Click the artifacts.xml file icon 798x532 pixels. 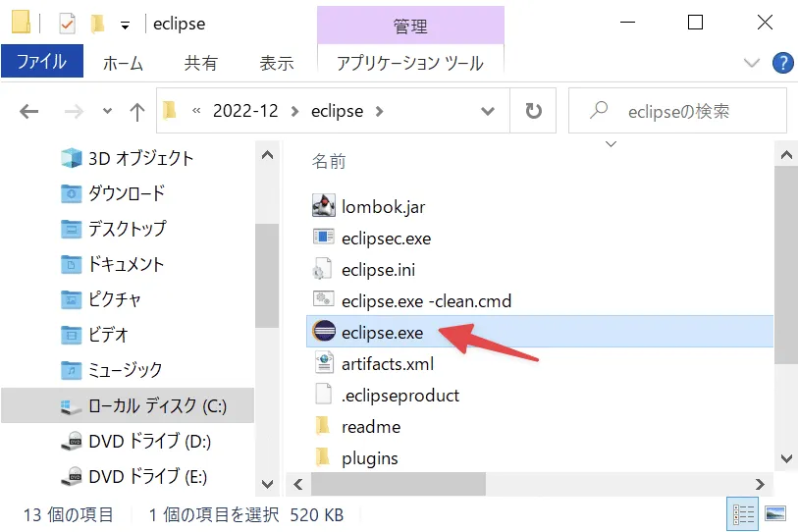coord(324,363)
